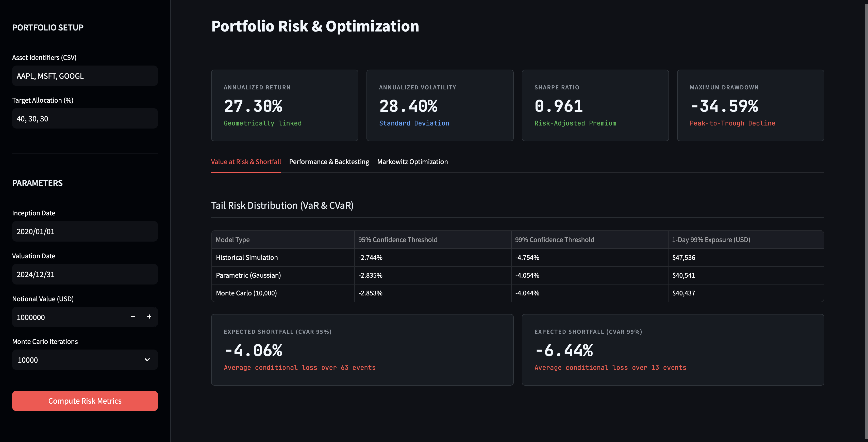
Task: Click the Compute Risk Metrics button
Action: [85, 401]
